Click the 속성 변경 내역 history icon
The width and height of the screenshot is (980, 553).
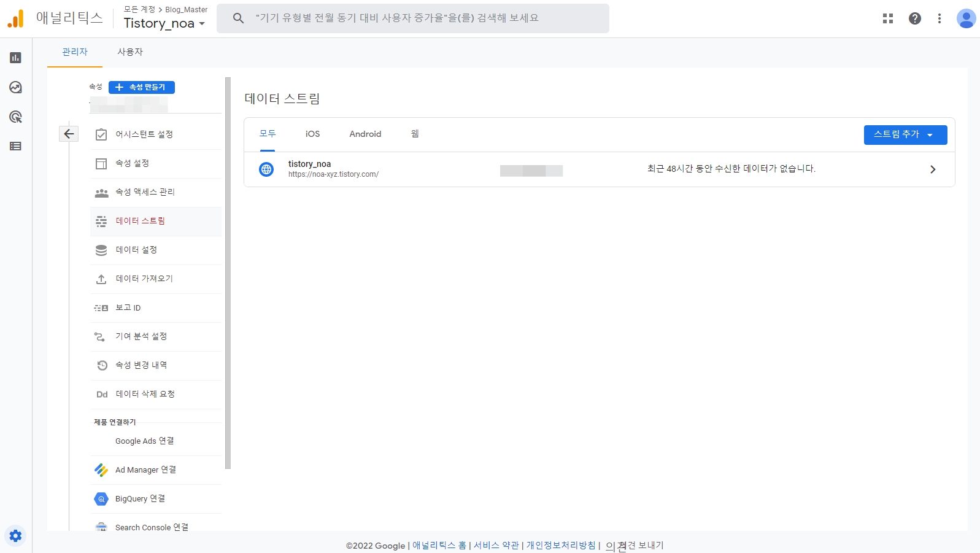[x=102, y=365]
